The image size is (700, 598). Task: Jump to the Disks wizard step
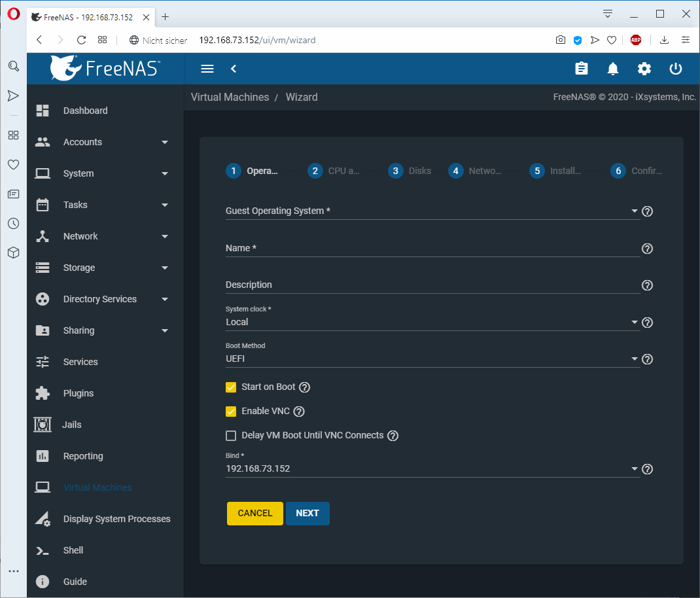[x=395, y=171]
